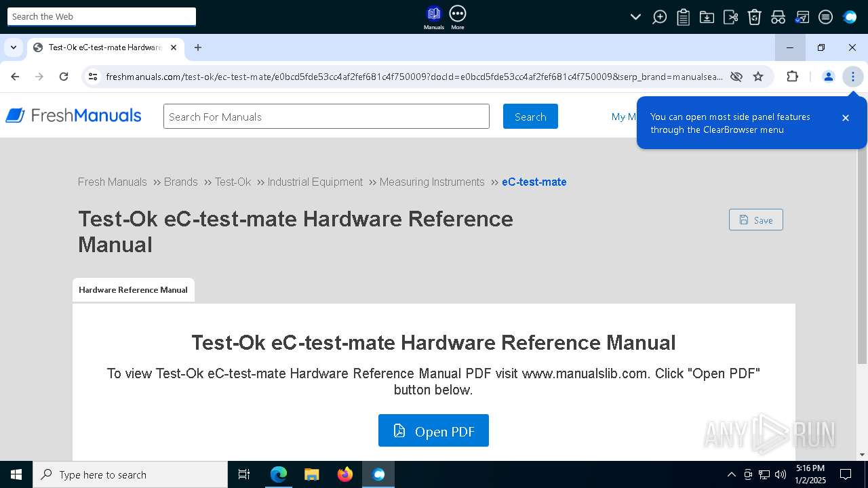Show hidden system tray icons
The width and height of the screenshot is (868, 488).
click(x=731, y=474)
